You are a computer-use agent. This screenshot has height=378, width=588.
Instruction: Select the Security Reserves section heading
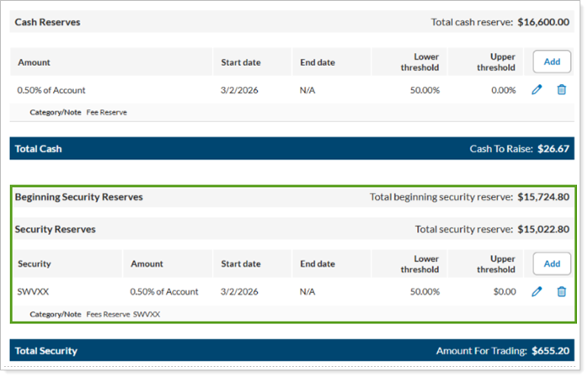(56, 229)
